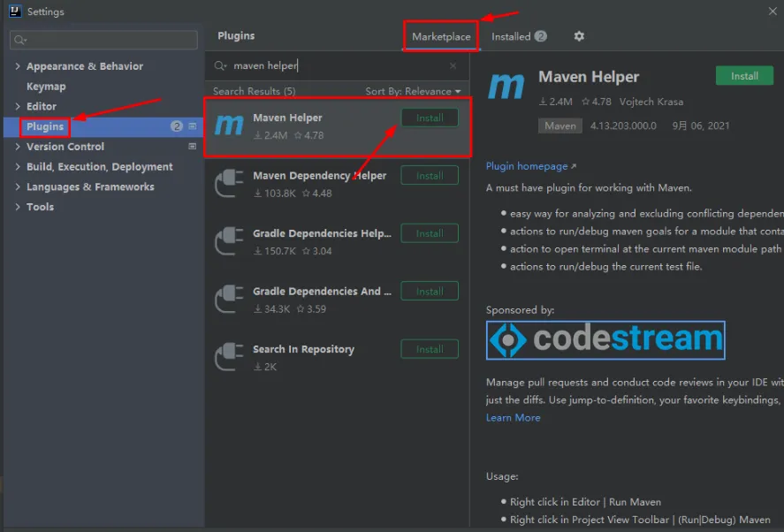Expand the Editor tree node
This screenshot has height=532, width=784.
18,106
